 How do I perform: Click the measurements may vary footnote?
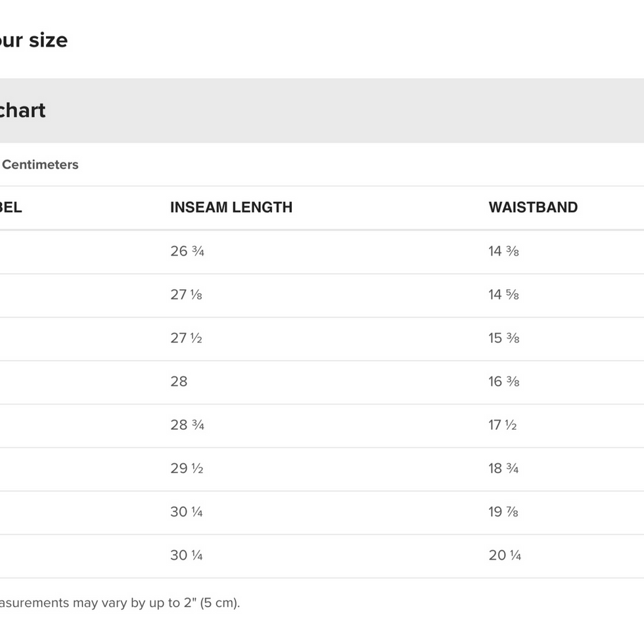coord(118,602)
